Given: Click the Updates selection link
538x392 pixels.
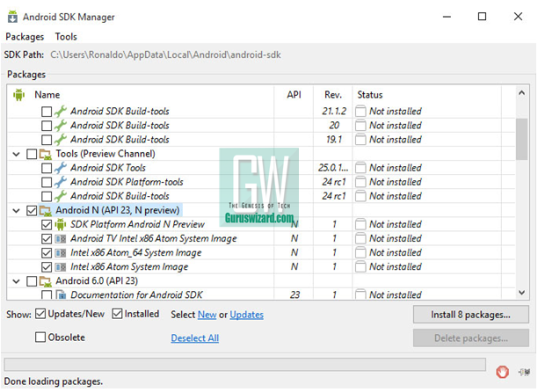Looking at the screenshot, I should pyautogui.click(x=247, y=315).
